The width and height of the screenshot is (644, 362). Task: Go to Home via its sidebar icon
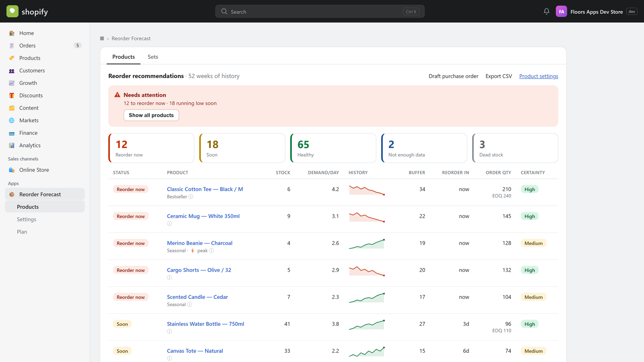point(12,33)
